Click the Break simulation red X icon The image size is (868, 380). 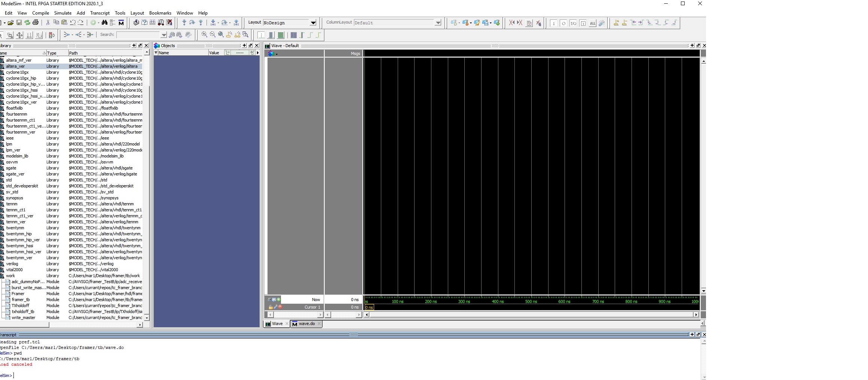(x=169, y=23)
